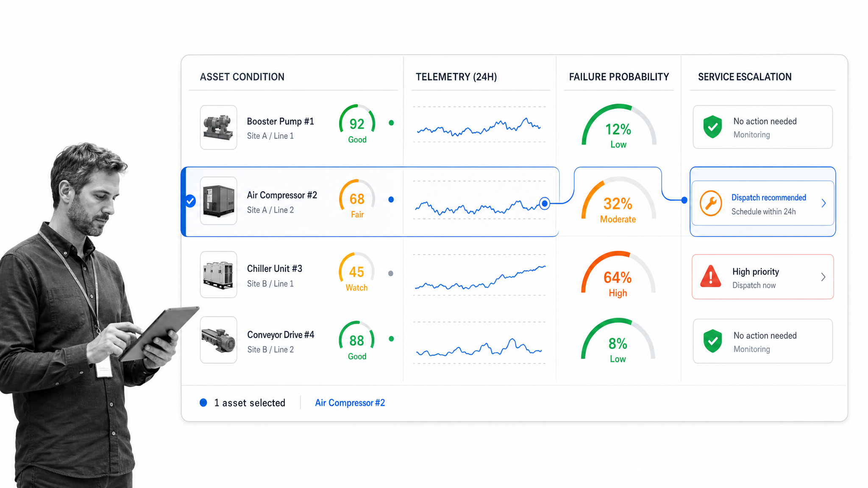Click the green status dot for Booster Pump #1
The height and width of the screenshot is (488, 868).
391,123
